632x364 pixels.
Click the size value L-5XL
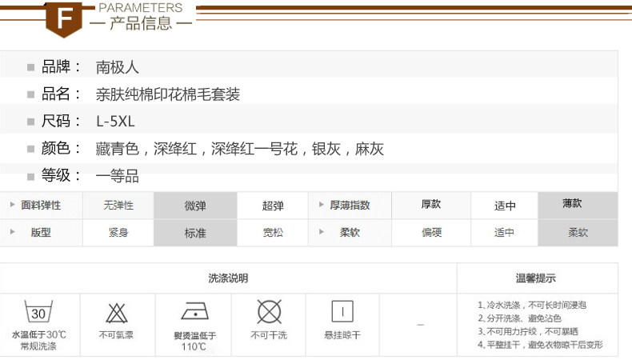(x=115, y=122)
